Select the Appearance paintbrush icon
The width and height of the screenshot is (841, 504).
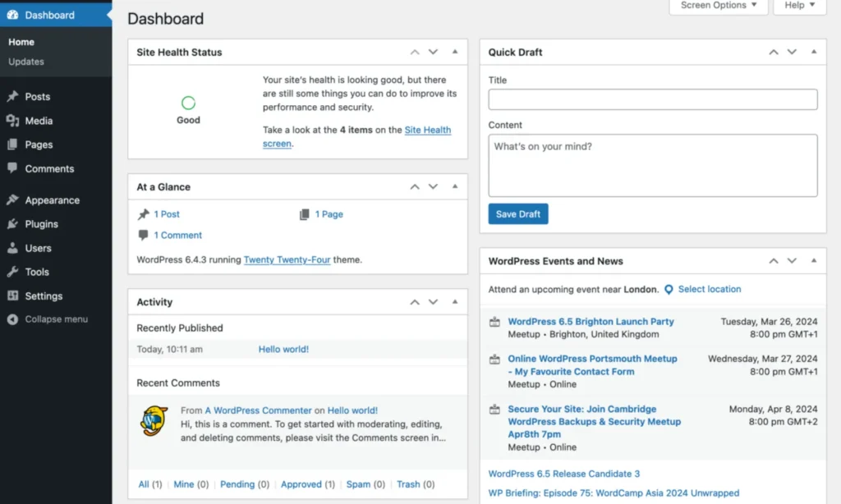[12, 200]
